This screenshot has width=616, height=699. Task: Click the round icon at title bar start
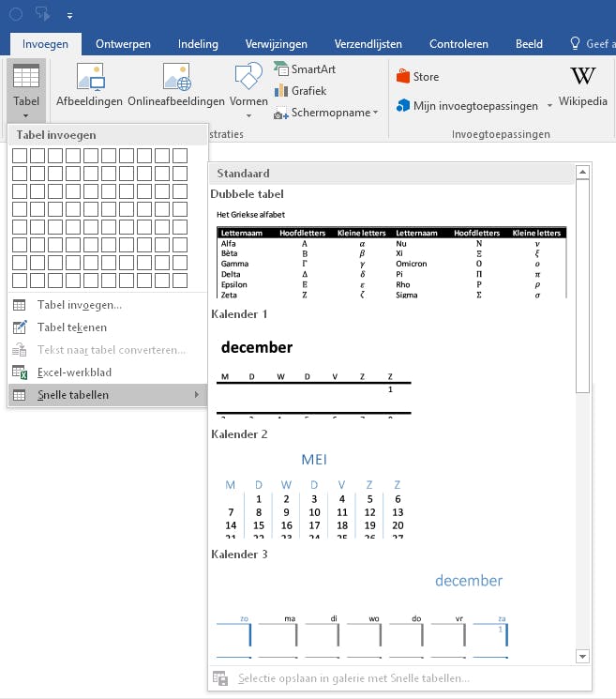tap(16, 15)
